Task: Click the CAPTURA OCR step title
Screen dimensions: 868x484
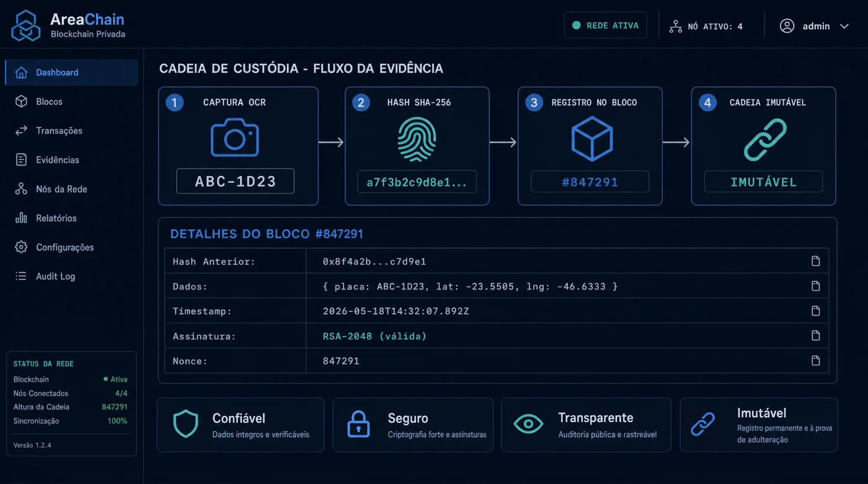Action: (x=234, y=102)
